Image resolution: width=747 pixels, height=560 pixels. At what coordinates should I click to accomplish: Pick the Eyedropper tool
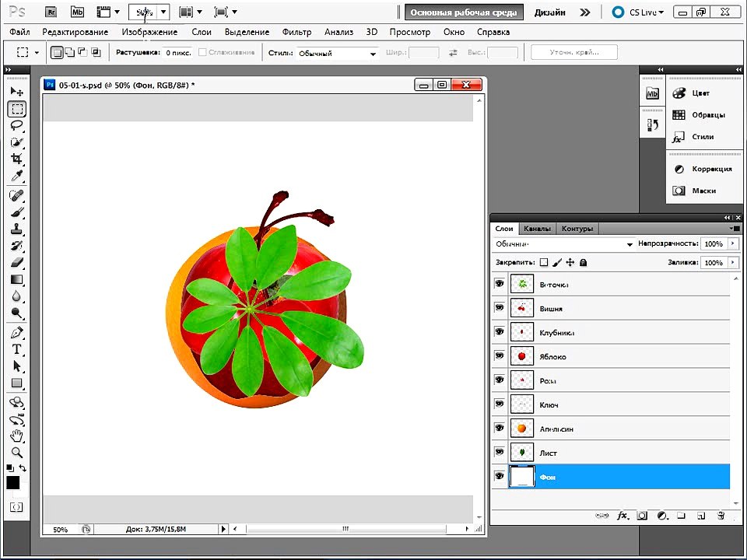coord(16,177)
